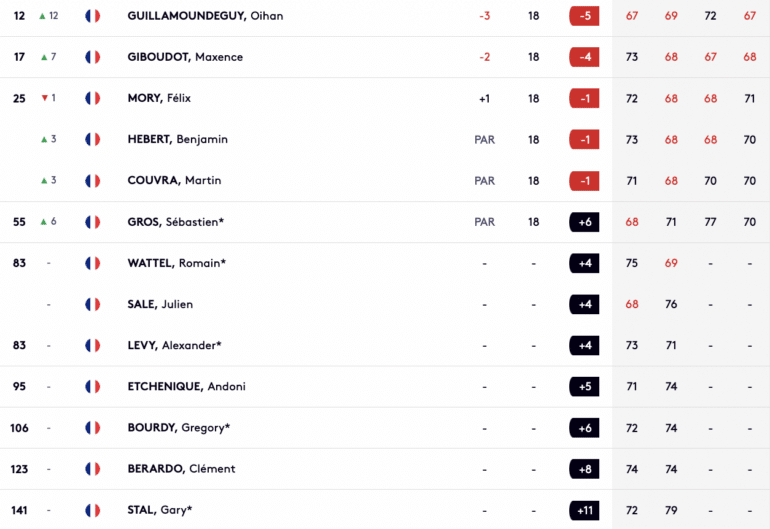Open the ETCHENIQUE, Andoni player entry
The image size is (770, 529).
[x=187, y=387]
